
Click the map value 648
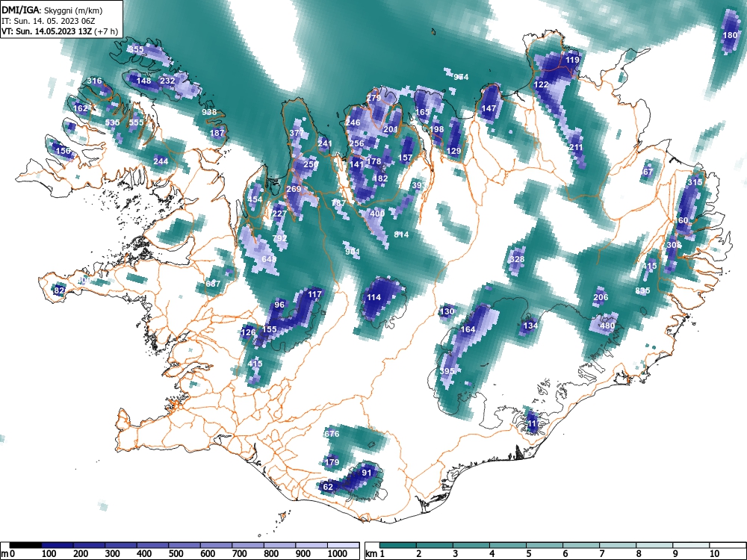coord(269,259)
